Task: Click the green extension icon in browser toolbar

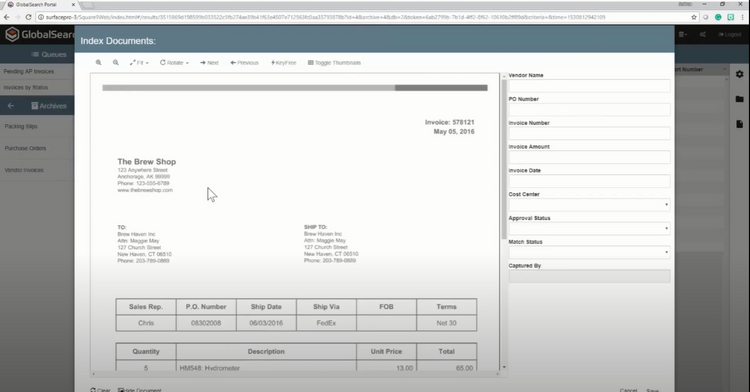Action: 718,17
